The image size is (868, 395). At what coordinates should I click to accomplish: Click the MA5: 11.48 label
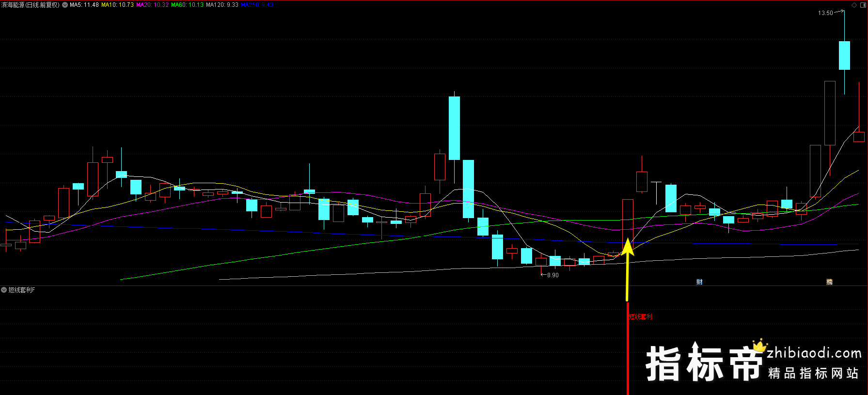[84, 5]
